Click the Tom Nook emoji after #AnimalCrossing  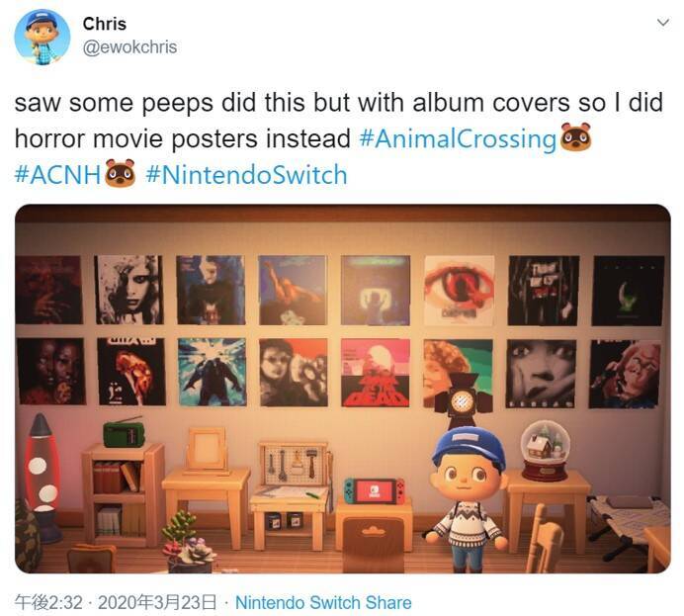pos(575,137)
